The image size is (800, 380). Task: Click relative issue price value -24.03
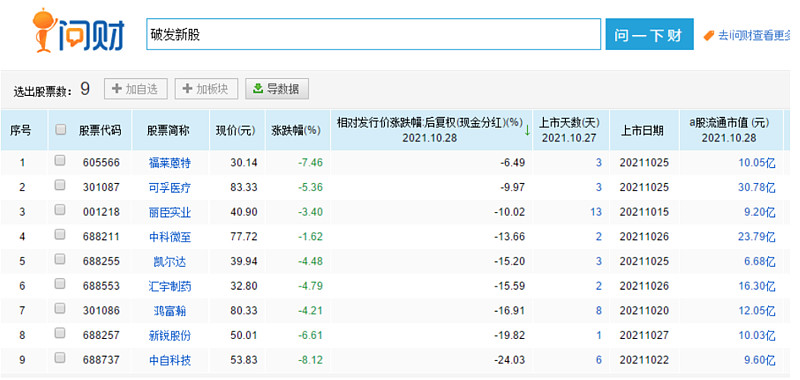click(509, 360)
